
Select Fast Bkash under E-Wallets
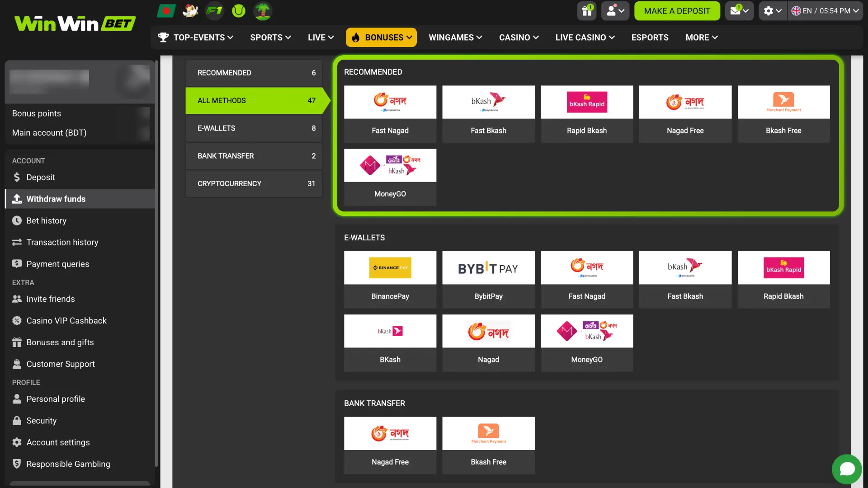click(x=685, y=280)
